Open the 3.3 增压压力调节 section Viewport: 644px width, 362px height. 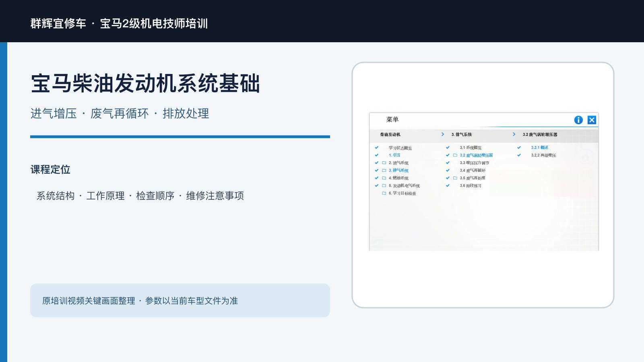coord(475,163)
